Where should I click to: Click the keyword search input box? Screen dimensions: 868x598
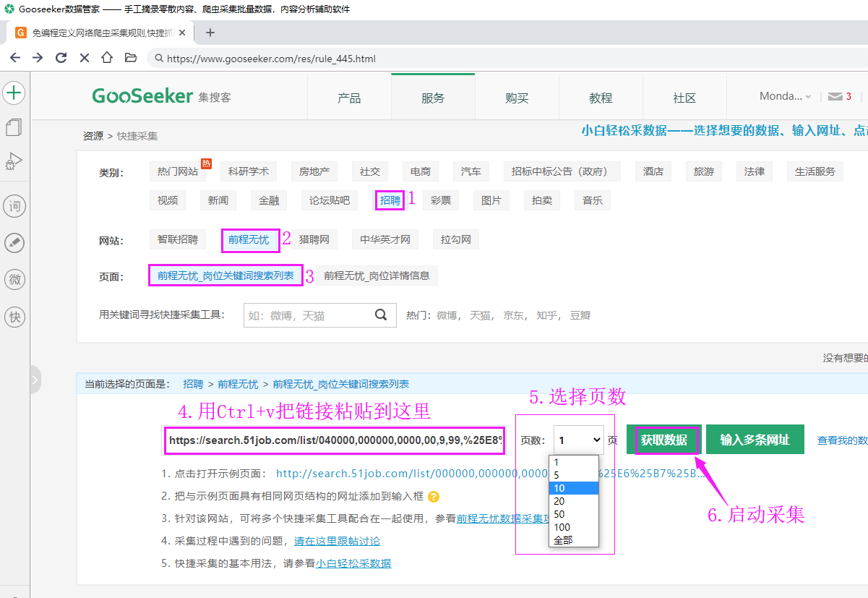click(309, 315)
